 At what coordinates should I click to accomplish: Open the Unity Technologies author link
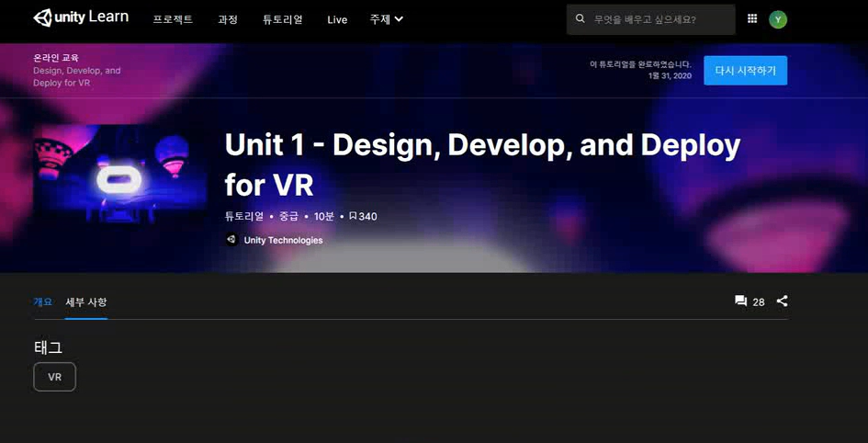(284, 240)
